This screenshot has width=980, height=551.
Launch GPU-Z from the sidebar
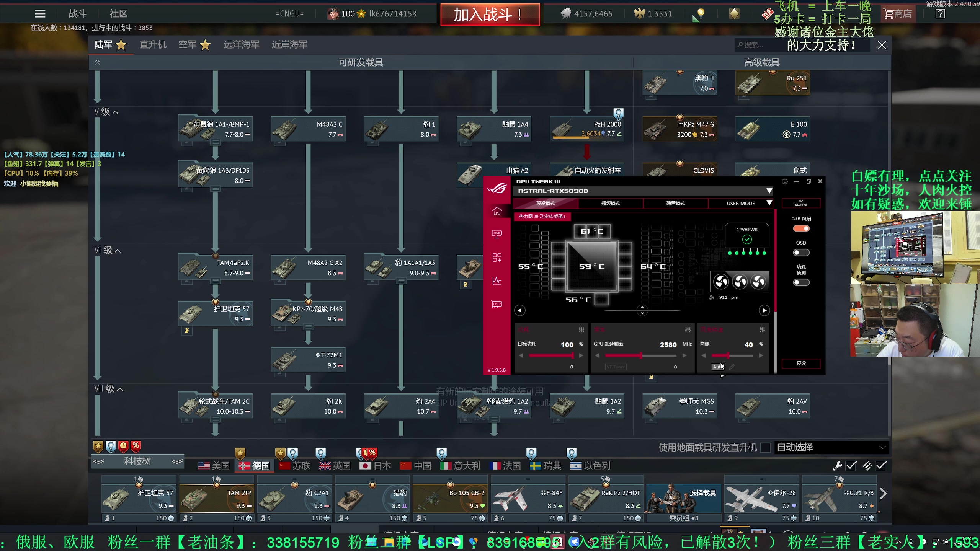pyautogui.click(x=497, y=305)
